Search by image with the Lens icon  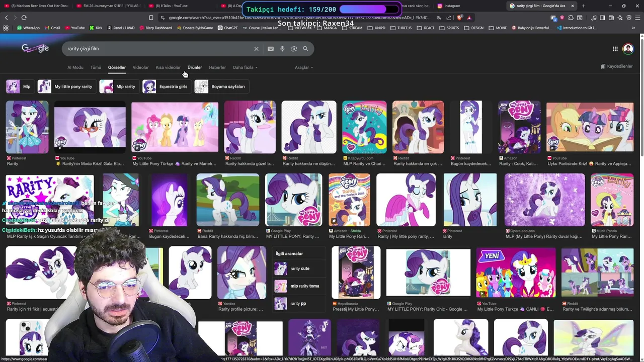(294, 49)
